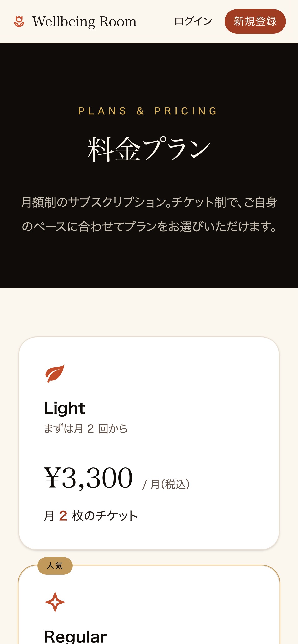Image resolution: width=298 pixels, height=644 pixels.
Task: Click the 人気 popular badge
Action: 55,566
